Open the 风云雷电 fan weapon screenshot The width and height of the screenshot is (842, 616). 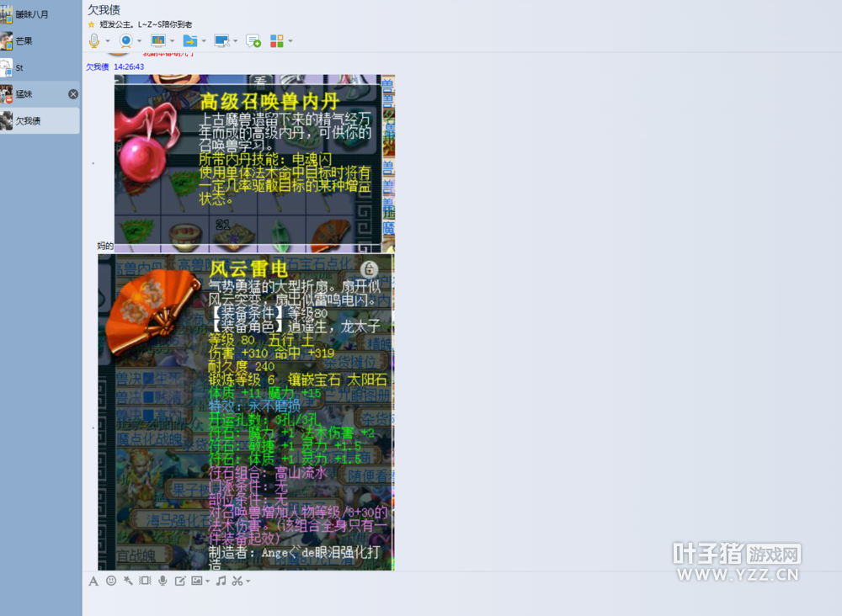pos(246,412)
